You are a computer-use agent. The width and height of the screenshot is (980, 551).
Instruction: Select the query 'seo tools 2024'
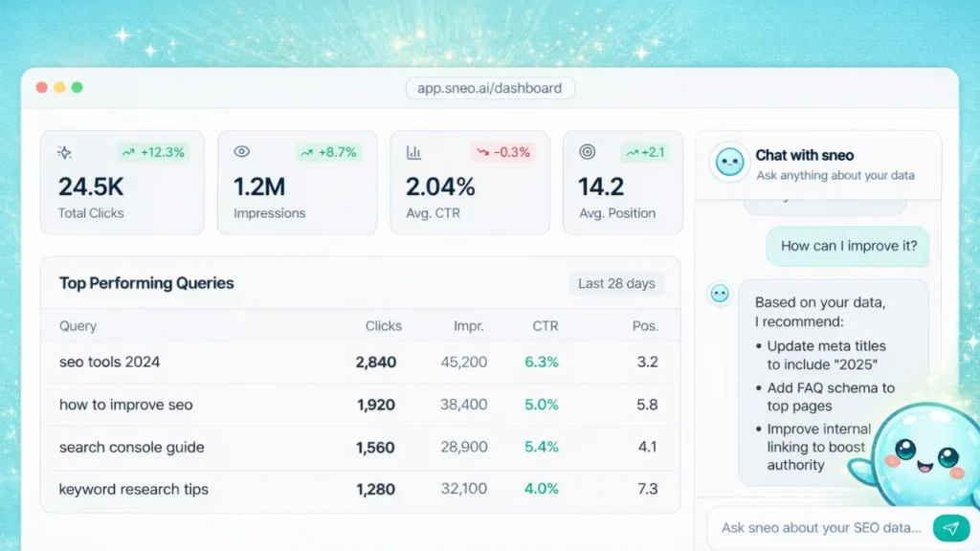[x=107, y=362]
